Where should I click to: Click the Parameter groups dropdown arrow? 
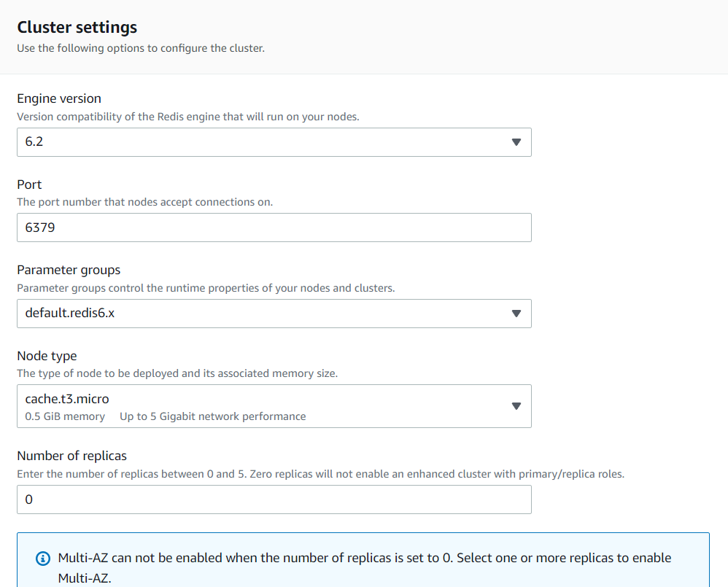pos(516,314)
